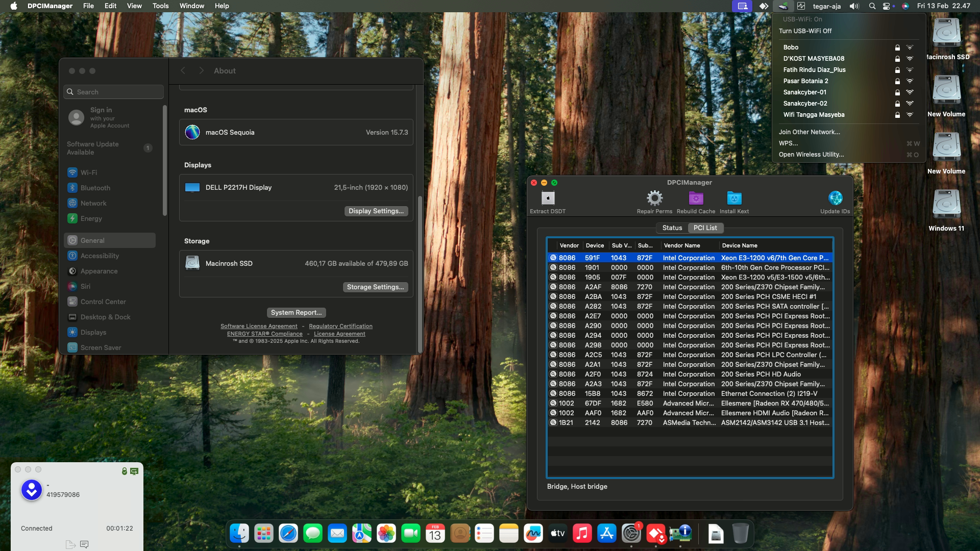Screen dimensions: 980x551
Task: Select Software Update Available in sidebar
Action: pyautogui.click(x=110, y=148)
